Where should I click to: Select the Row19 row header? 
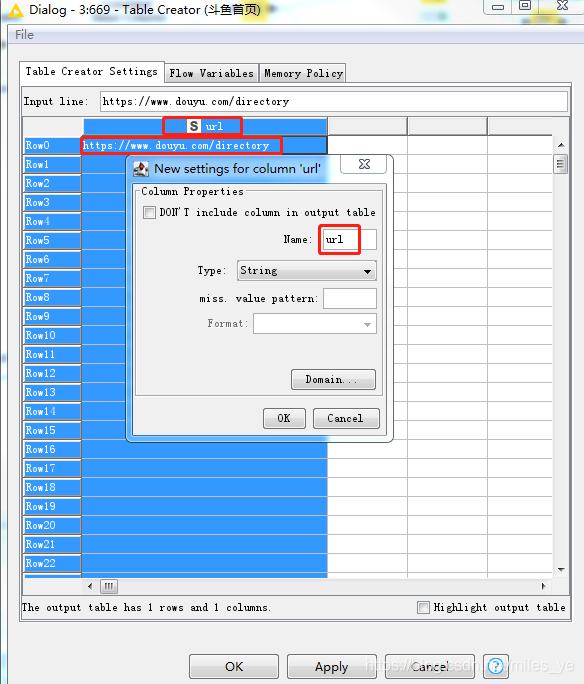(52, 506)
